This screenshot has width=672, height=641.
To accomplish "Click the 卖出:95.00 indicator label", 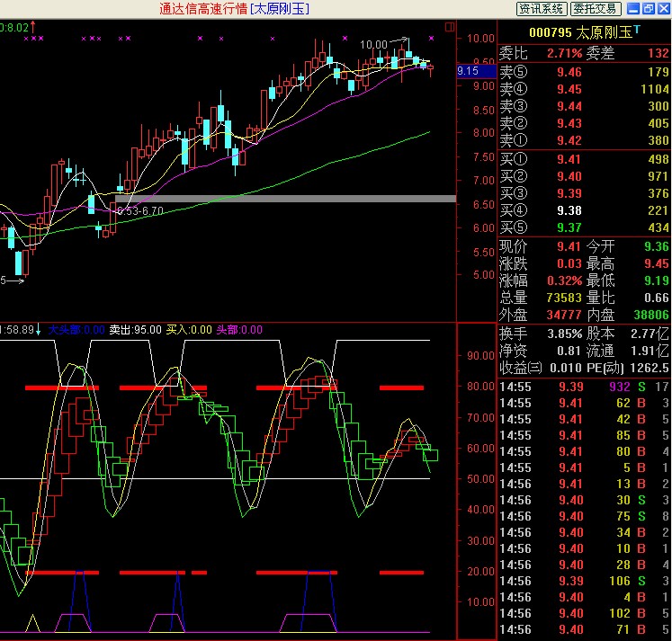I will [136, 330].
